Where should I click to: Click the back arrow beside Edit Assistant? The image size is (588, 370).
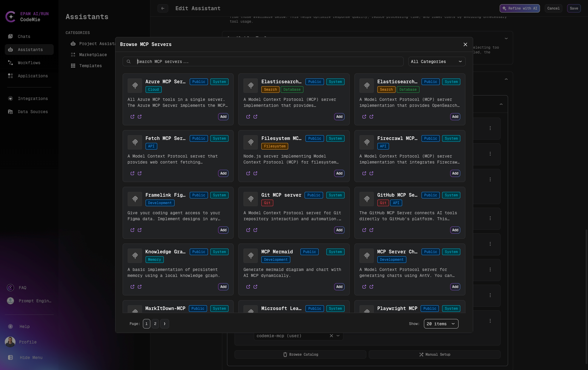(x=163, y=8)
